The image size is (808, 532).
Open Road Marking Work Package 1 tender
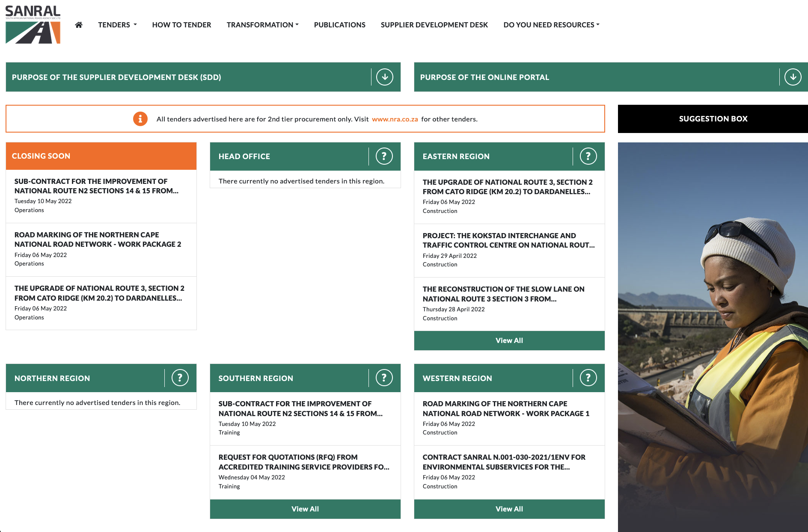[x=506, y=408]
